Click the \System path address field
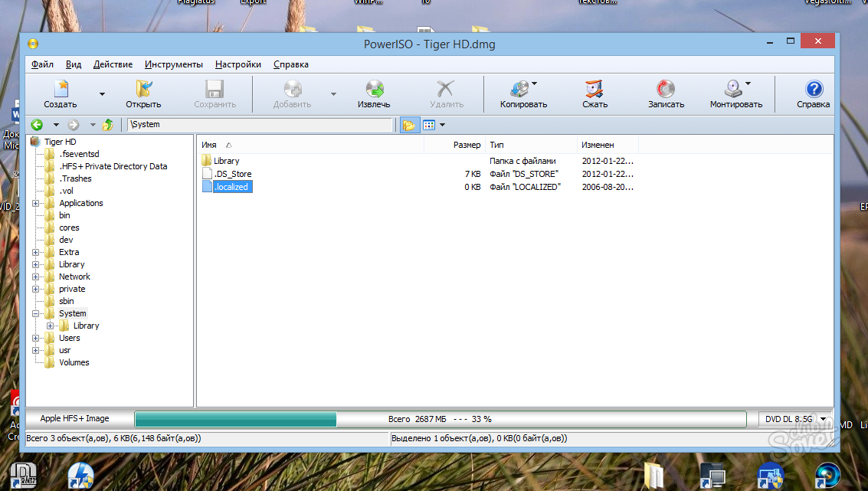 coord(260,125)
